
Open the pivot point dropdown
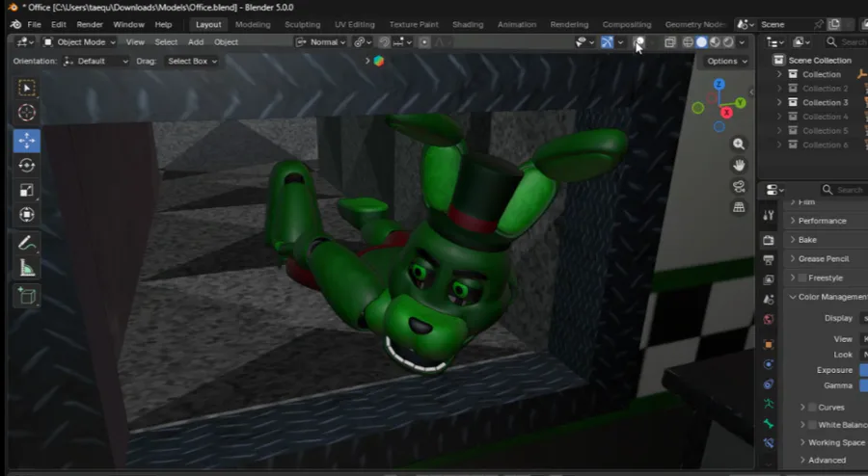[x=364, y=42]
